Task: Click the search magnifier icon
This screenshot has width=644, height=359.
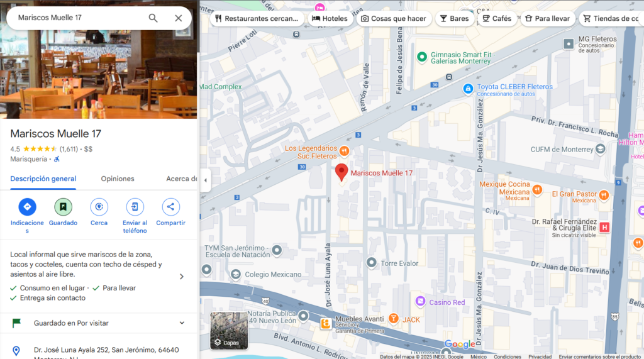Action: coord(153,18)
